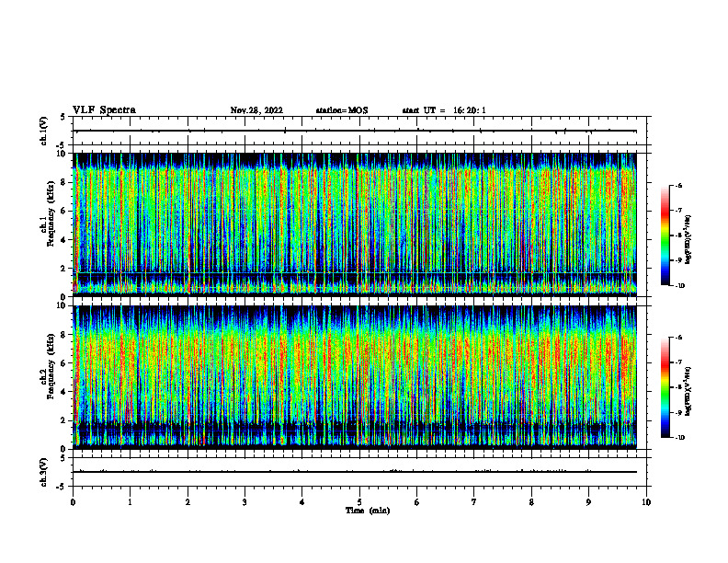This screenshot has width=728, height=563.
Task: Click time-axis tick label "3"
Action: tap(245, 502)
